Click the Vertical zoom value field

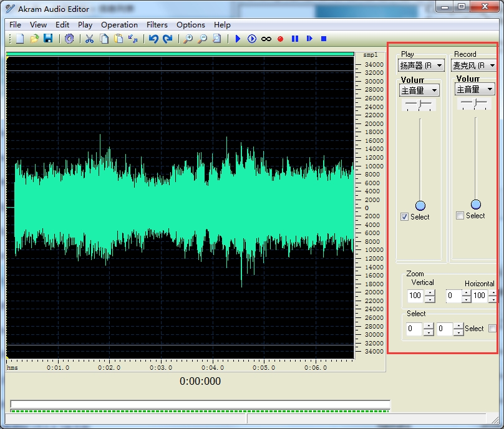point(415,296)
